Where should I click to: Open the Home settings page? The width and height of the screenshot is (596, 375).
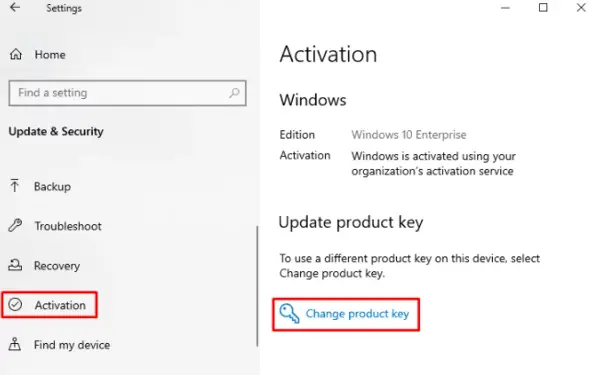coord(50,55)
